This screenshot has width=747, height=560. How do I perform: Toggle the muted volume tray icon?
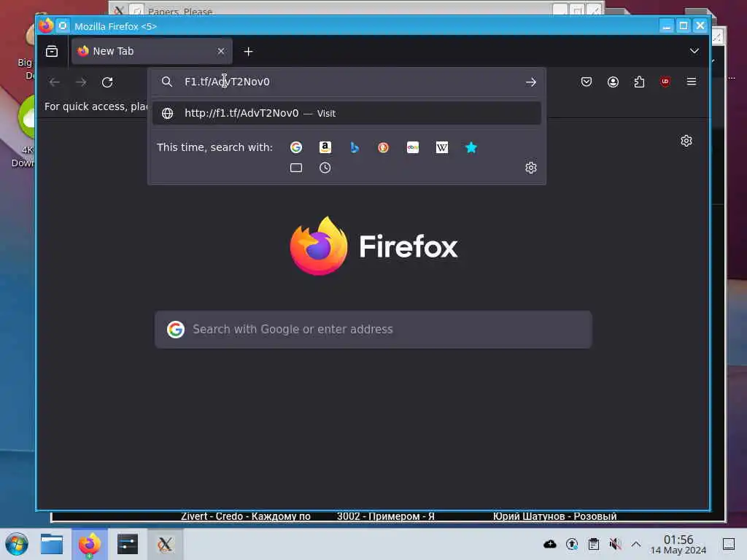click(615, 544)
